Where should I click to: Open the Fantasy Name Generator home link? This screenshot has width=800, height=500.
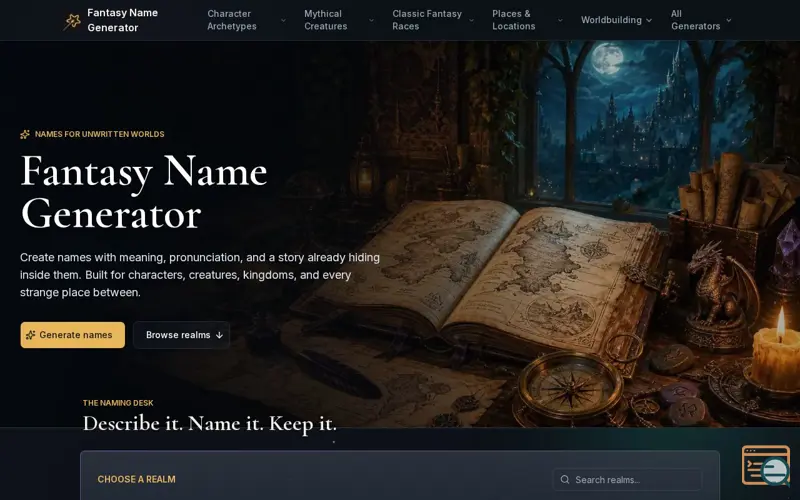pyautogui.click(x=111, y=20)
